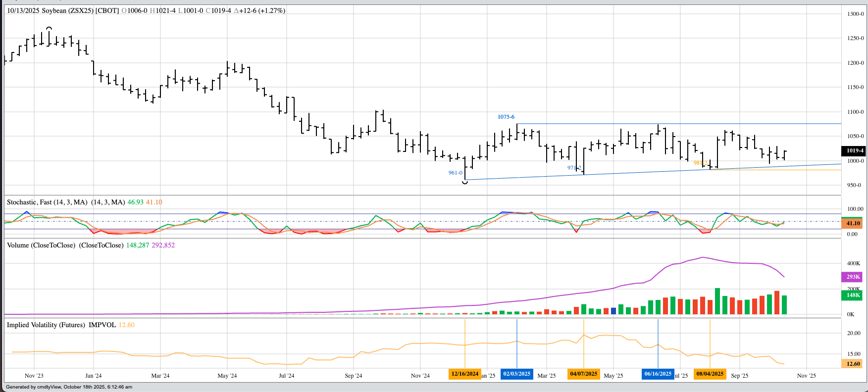Click the Nov '23 time axis label
868x392 pixels.
[34, 376]
